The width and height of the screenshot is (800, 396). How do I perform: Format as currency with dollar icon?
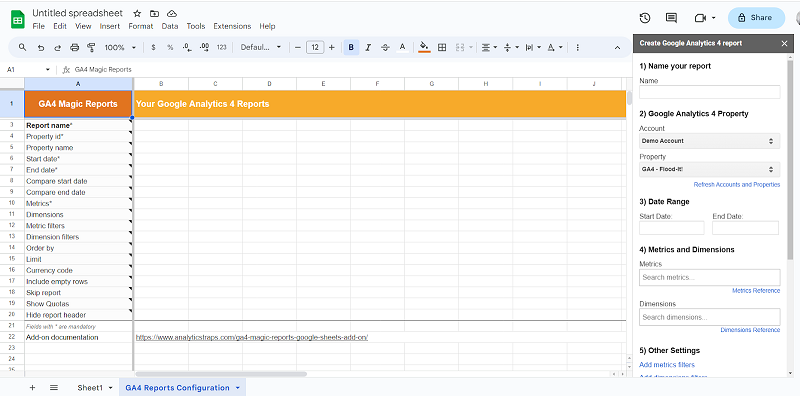(153, 47)
